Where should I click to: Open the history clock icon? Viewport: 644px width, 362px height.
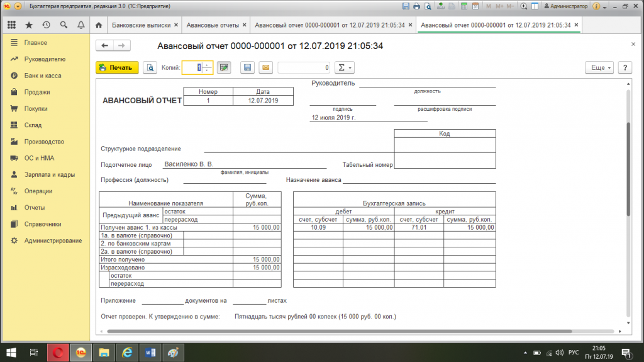(x=46, y=25)
